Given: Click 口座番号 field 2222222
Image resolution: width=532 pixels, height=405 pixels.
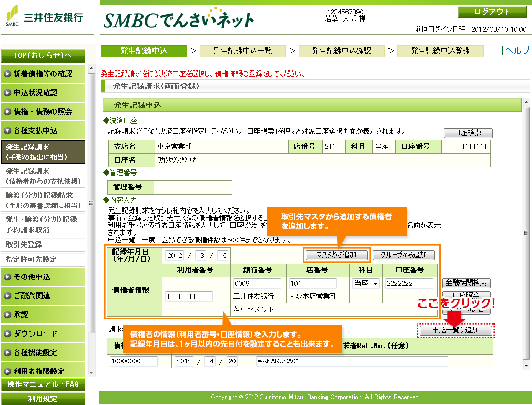Looking at the screenshot, I should [409, 283].
